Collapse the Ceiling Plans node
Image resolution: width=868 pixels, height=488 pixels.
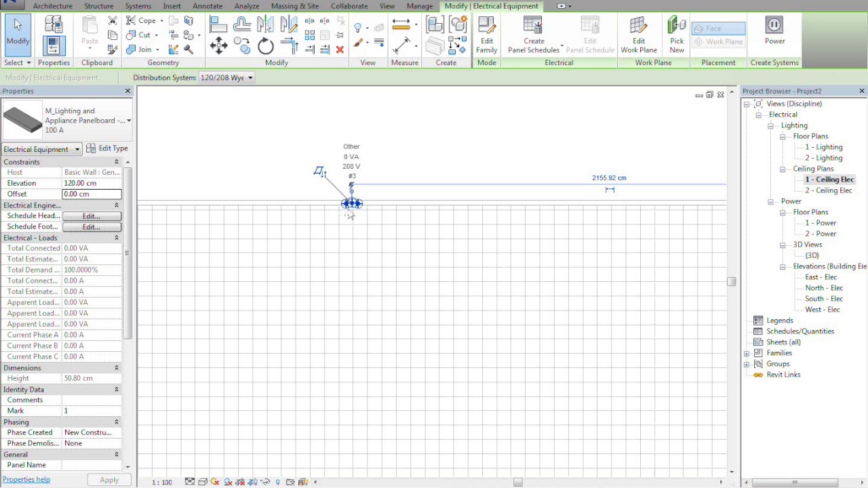click(x=783, y=169)
